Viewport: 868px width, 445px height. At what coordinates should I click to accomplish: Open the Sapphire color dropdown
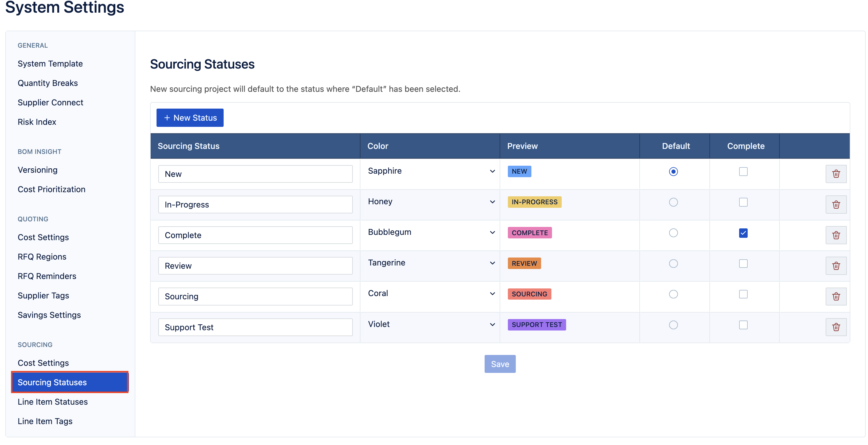tap(431, 171)
